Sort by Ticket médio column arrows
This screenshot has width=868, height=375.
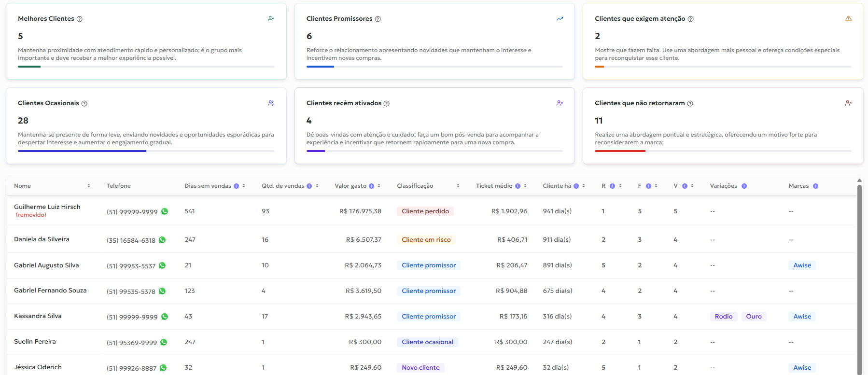coord(525,186)
